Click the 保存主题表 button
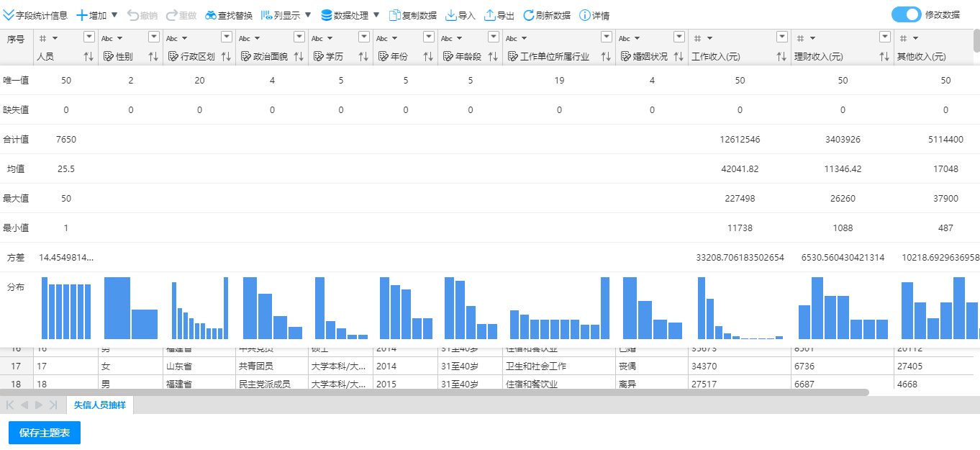Screen dimensions: 980x450 coord(45,433)
